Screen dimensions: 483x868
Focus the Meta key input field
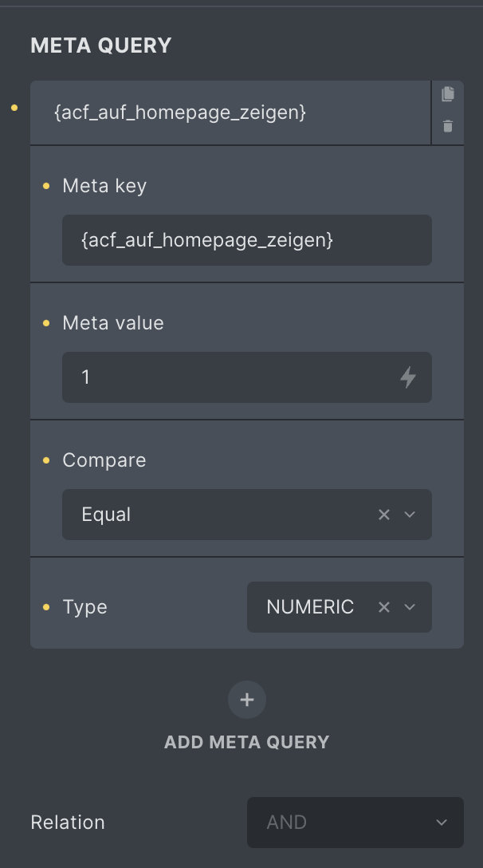(x=247, y=239)
